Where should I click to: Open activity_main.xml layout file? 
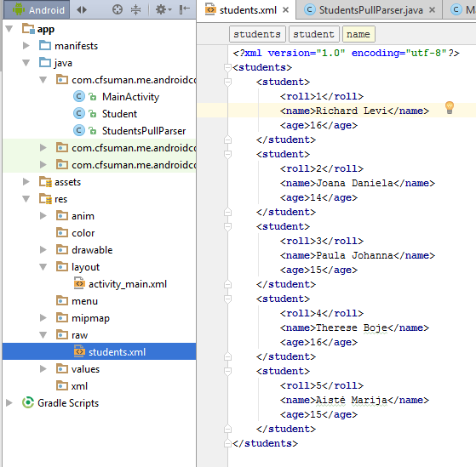pyautogui.click(x=128, y=284)
